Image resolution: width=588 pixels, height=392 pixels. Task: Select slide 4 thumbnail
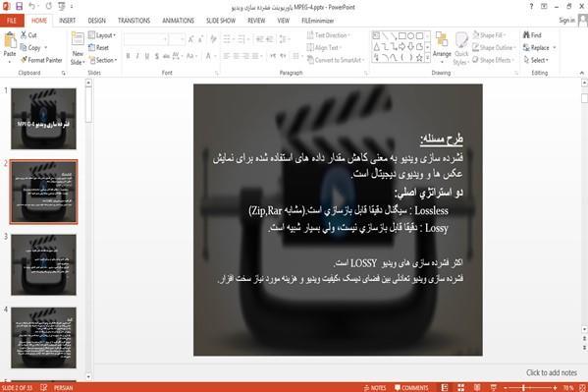point(43,338)
